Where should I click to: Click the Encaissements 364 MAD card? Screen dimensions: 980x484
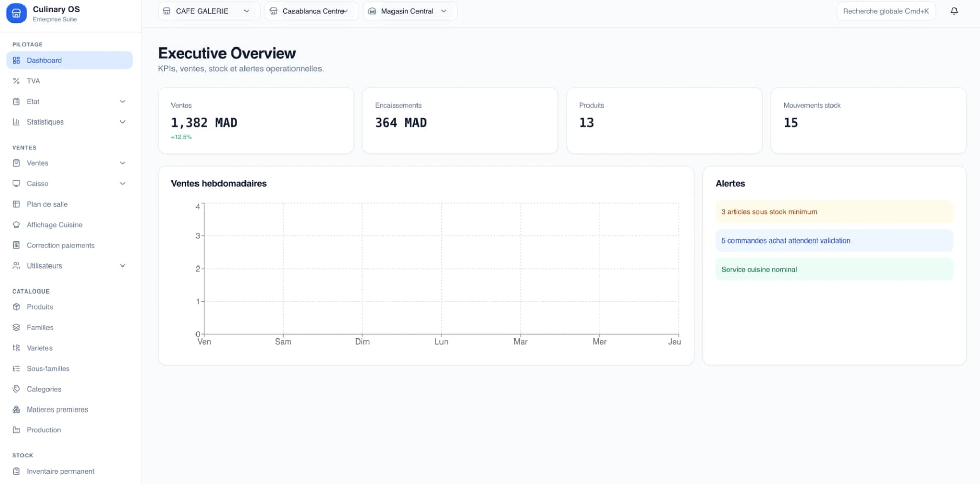[x=460, y=120]
